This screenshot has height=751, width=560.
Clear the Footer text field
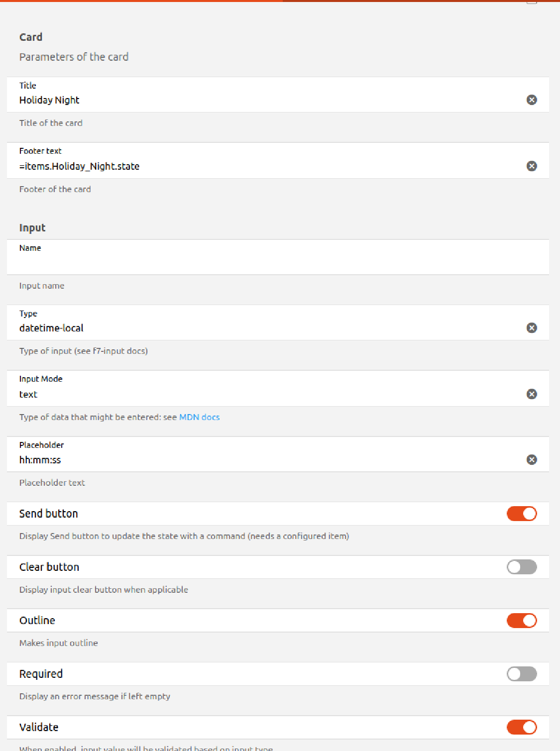point(532,166)
